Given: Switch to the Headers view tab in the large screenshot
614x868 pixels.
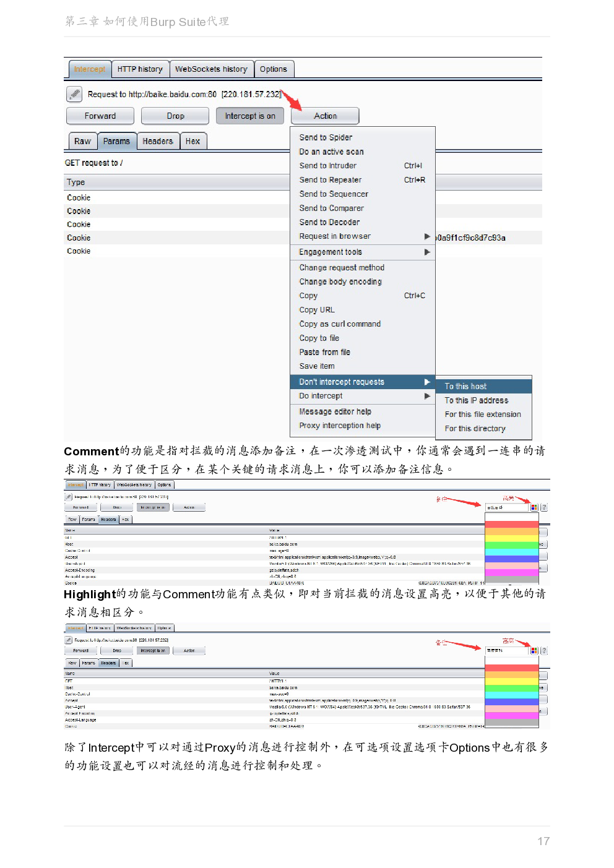Looking at the screenshot, I should pyautogui.click(x=158, y=141).
